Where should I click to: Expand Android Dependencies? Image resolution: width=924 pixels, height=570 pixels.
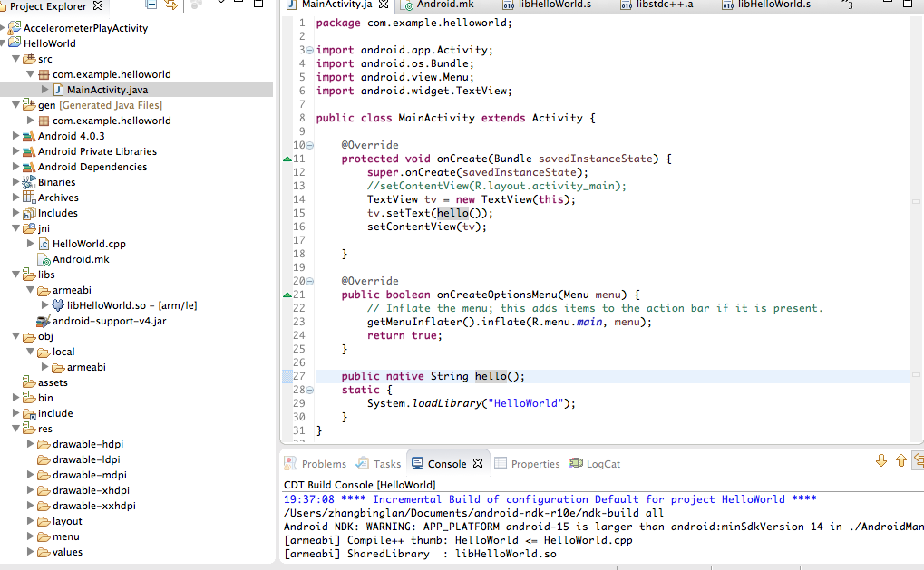[x=16, y=167]
